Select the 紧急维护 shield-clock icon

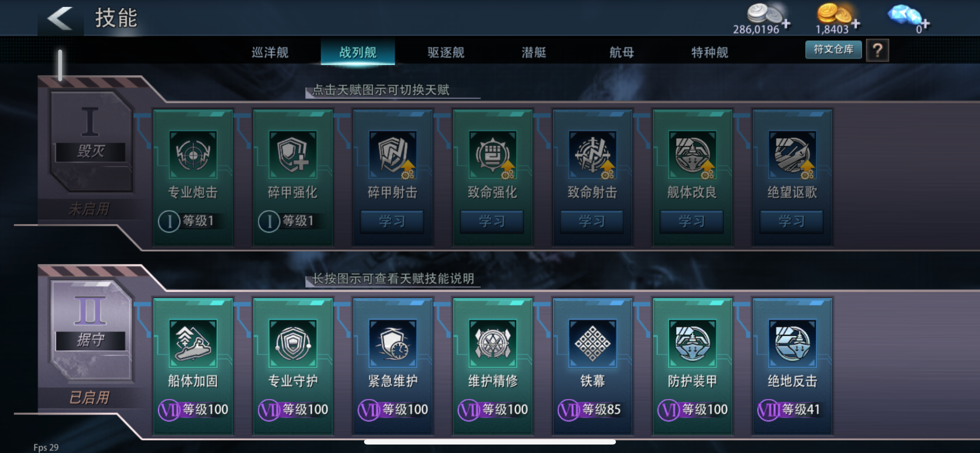pyautogui.click(x=393, y=344)
